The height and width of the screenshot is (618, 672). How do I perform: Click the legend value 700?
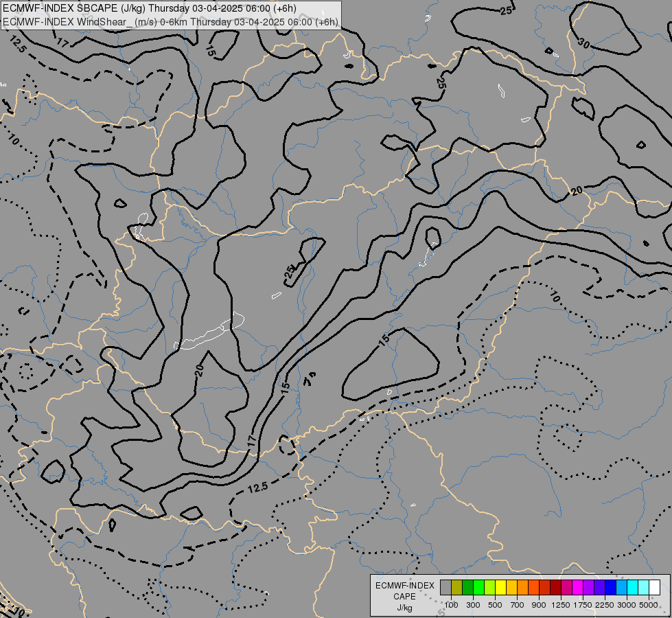(517, 605)
